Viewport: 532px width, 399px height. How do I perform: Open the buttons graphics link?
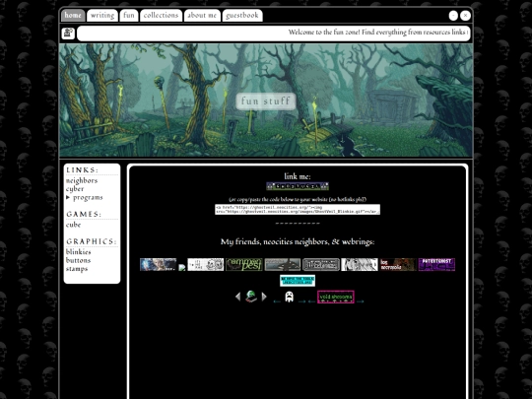point(79,260)
